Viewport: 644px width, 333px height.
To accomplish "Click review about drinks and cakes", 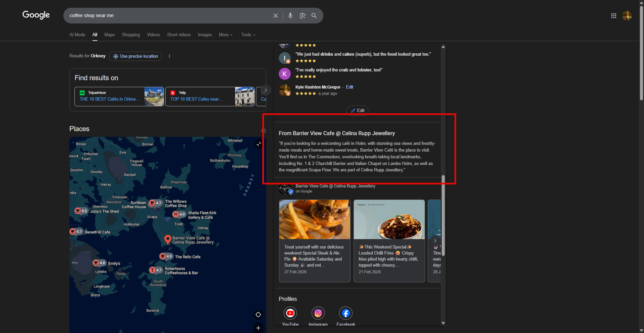I will tap(363, 54).
